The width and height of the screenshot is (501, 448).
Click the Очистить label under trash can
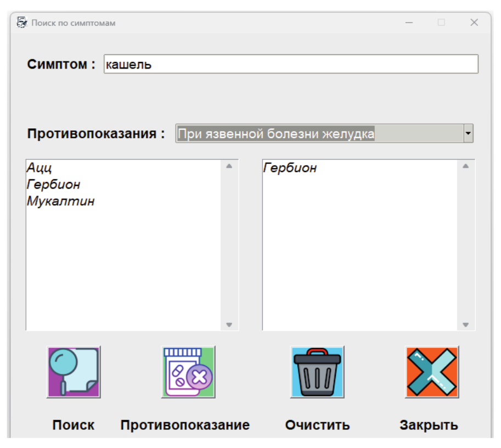(x=317, y=425)
